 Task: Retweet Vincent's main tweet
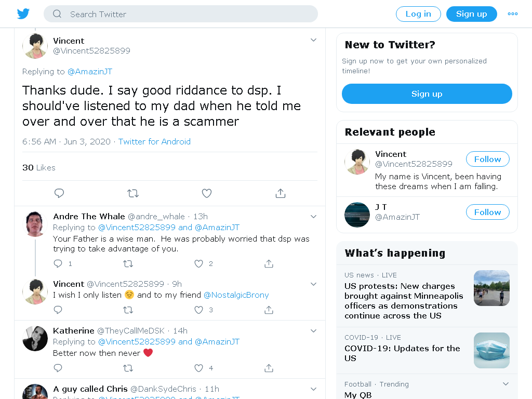132,193
